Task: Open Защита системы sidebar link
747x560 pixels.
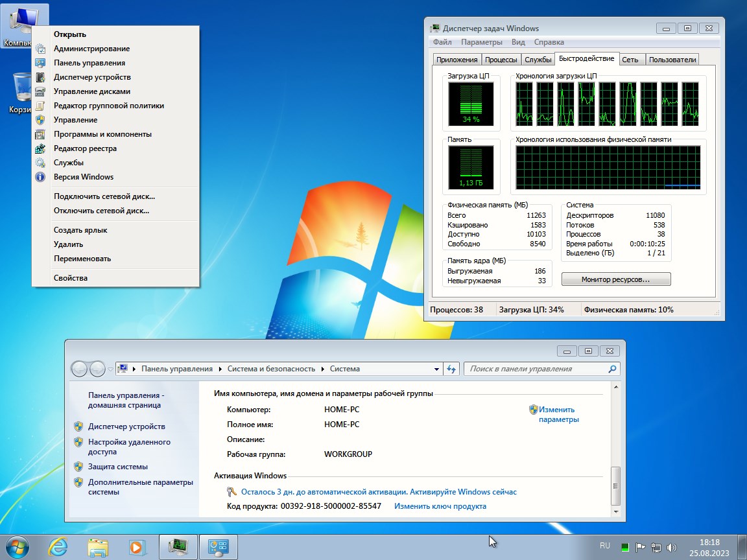Action: pos(117,467)
